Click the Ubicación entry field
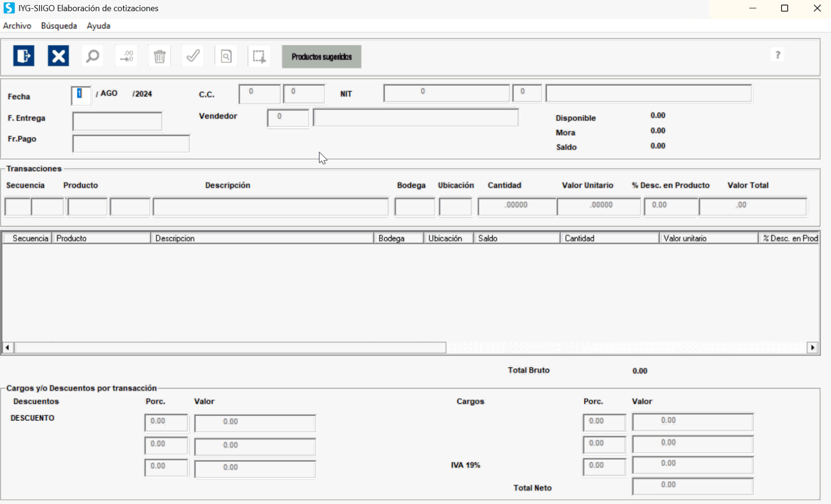Viewport: 831px width, 504px height. point(455,207)
